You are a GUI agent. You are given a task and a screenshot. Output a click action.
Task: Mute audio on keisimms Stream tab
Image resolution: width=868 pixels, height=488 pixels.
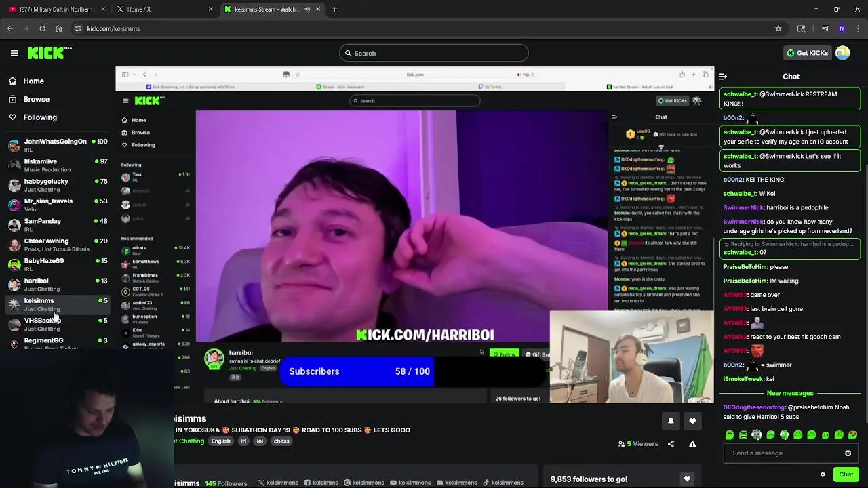(307, 9)
